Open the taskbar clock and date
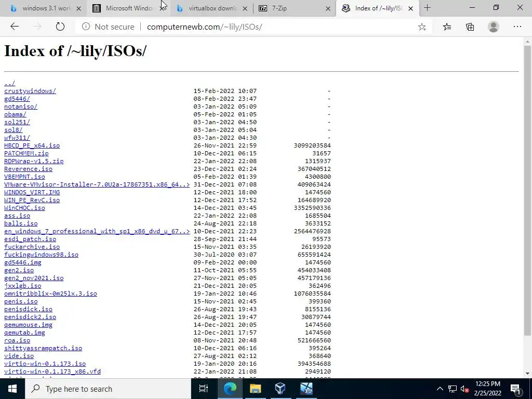Image resolution: width=532 pixels, height=399 pixels. pos(488,389)
